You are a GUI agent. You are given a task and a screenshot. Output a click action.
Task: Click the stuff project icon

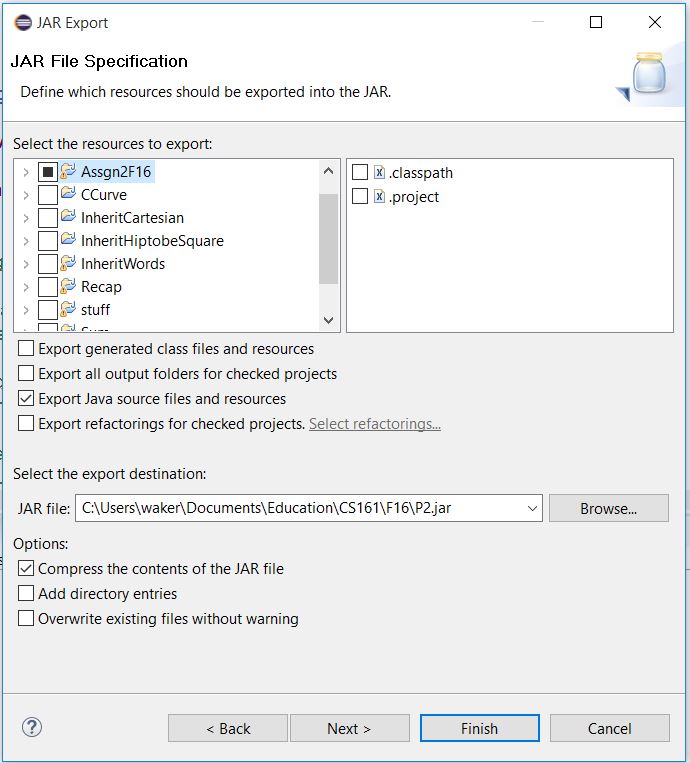click(68, 309)
